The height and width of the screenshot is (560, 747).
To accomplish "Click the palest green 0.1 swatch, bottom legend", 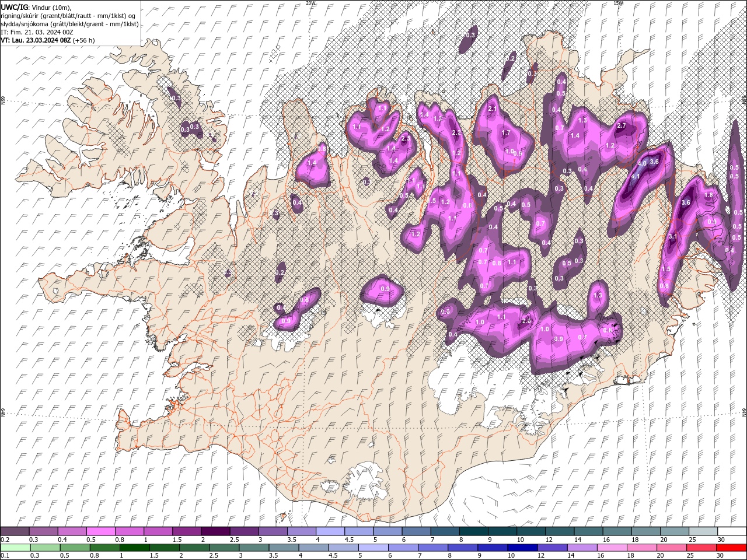I will [x=15, y=548].
